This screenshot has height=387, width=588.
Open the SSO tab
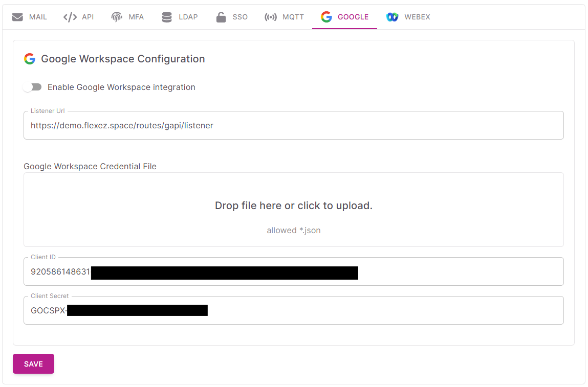click(232, 17)
